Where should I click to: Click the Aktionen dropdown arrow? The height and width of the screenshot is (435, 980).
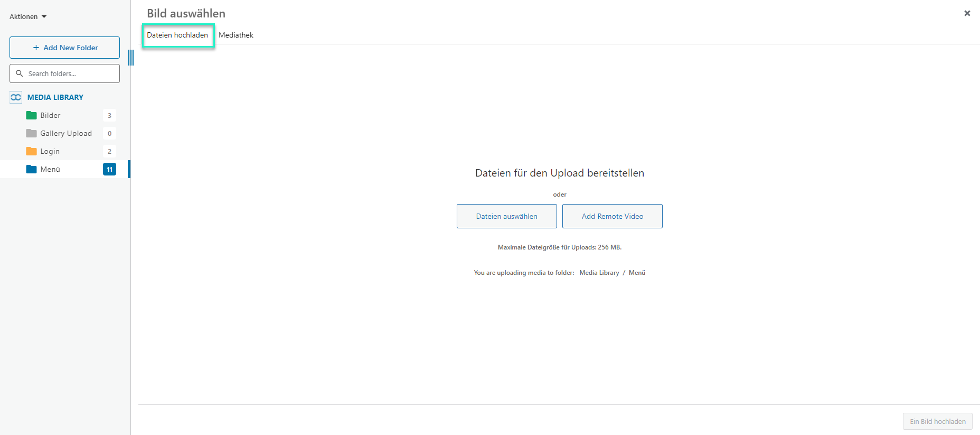[44, 17]
